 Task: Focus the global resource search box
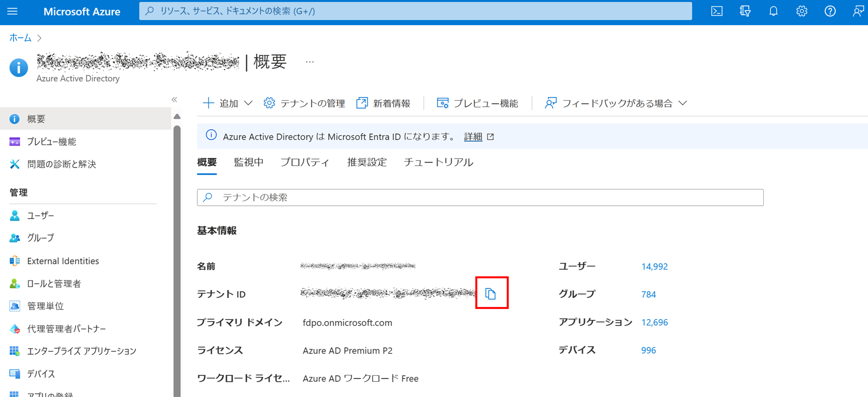[x=415, y=11]
